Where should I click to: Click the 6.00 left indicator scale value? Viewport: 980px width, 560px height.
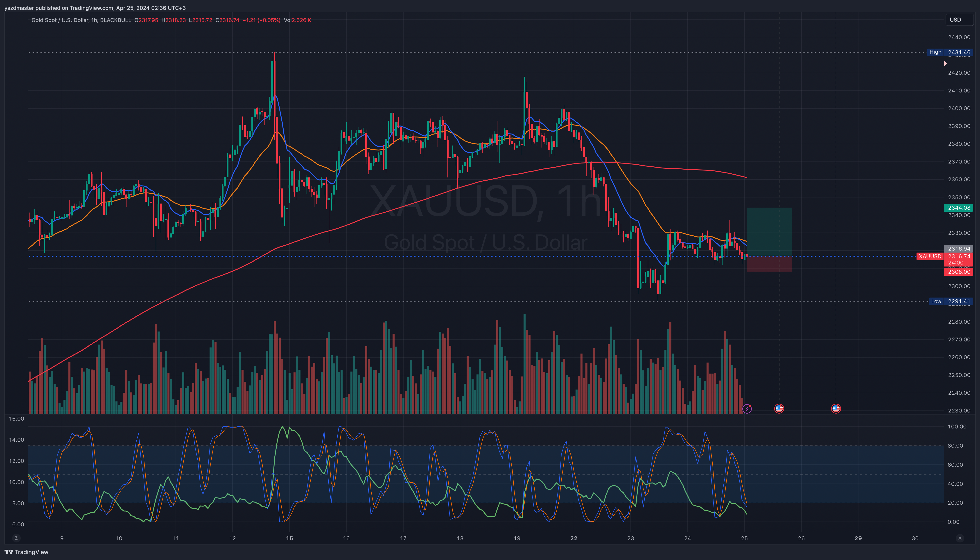[18, 524]
